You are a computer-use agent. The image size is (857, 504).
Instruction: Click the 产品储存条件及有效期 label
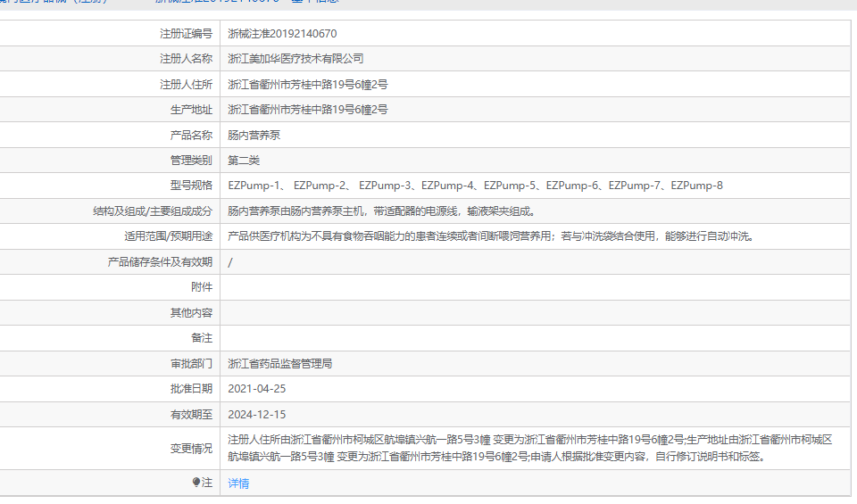tap(160, 262)
